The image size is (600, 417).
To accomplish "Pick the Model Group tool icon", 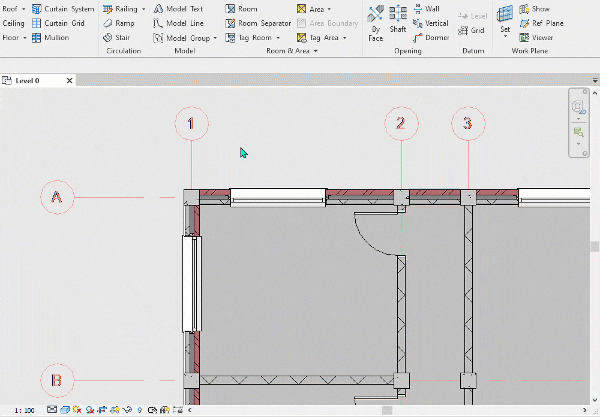I will (158, 37).
